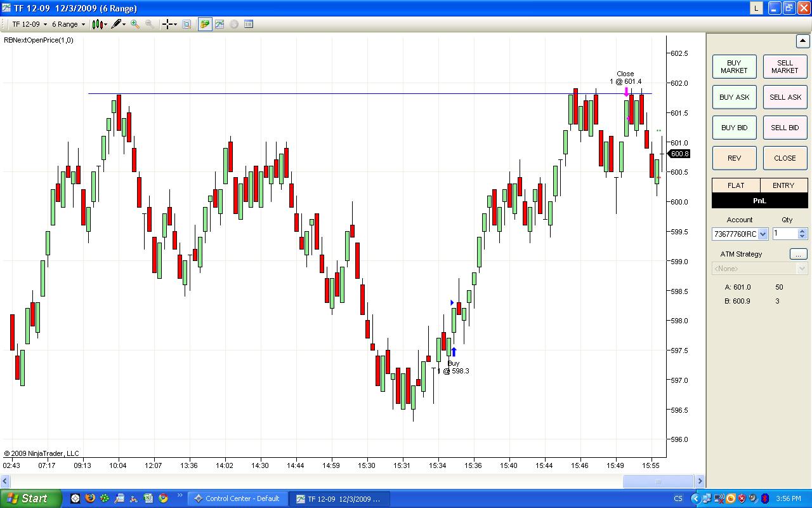Click the BUY BID button
This screenshot has width=812, height=508.
734,128
